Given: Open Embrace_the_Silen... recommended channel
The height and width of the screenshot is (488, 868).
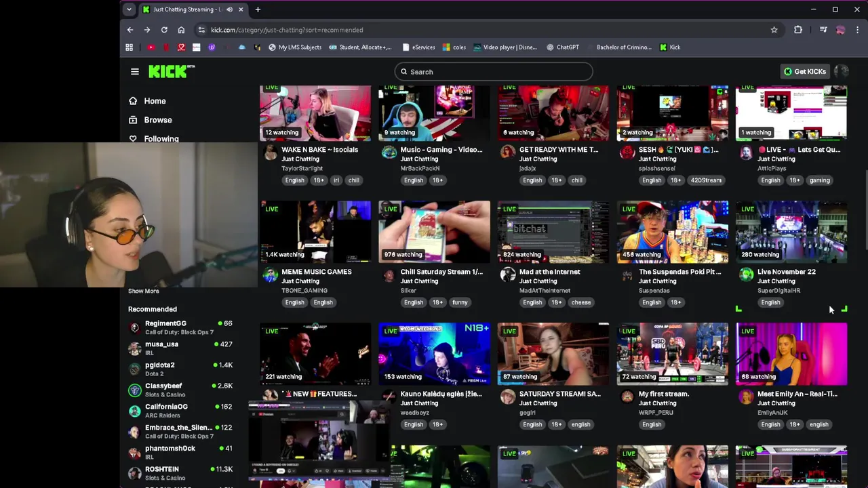Looking at the screenshot, I should point(180,432).
